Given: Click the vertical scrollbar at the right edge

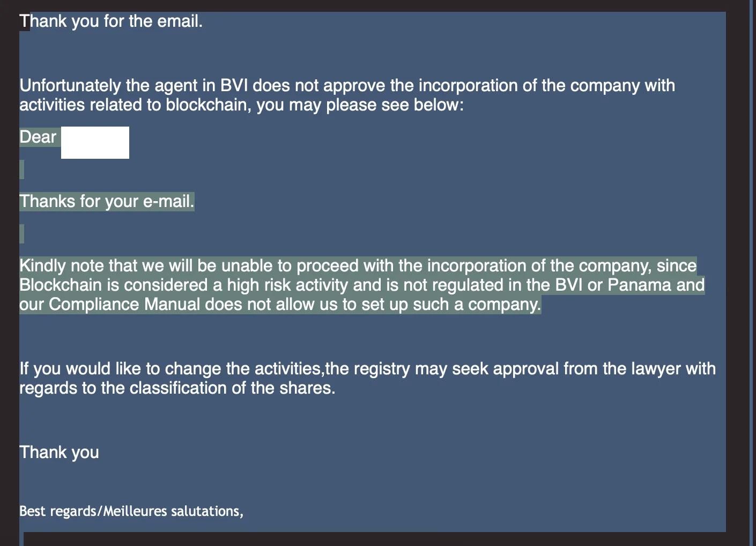Looking at the screenshot, I should coord(752,273).
